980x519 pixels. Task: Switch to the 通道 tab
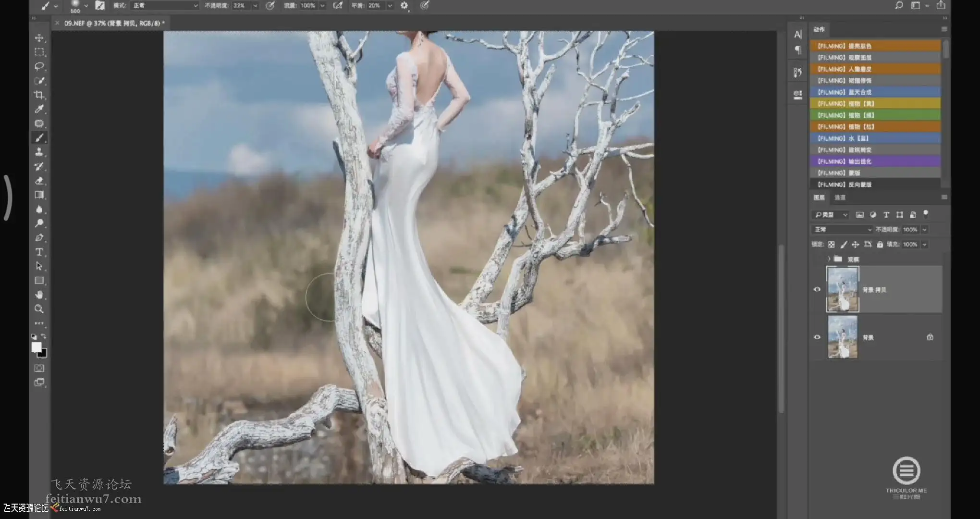click(x=840, y=198)
